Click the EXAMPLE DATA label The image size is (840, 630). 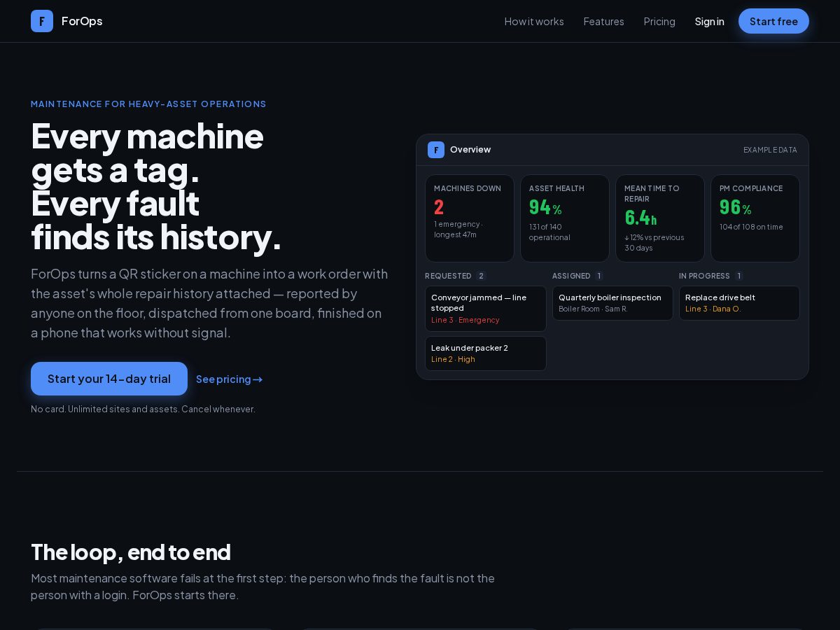[x=770, y=150]
